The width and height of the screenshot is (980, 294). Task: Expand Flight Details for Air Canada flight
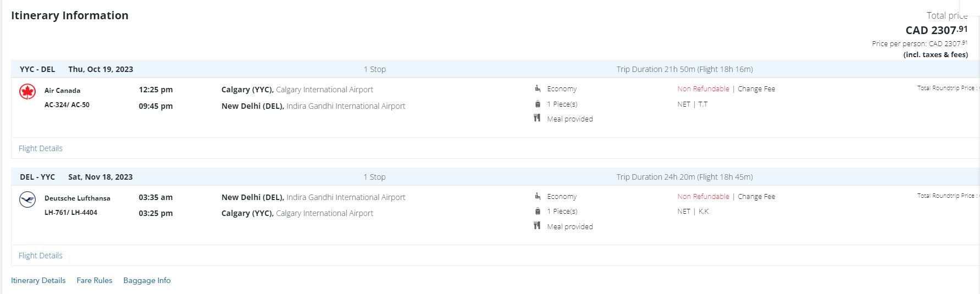(41, 148)
